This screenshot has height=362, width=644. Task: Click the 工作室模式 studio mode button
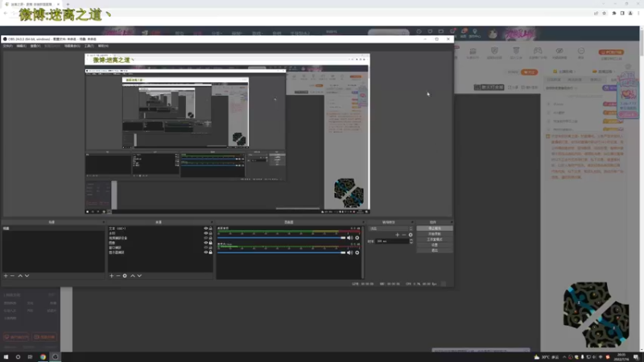point(435,239)
